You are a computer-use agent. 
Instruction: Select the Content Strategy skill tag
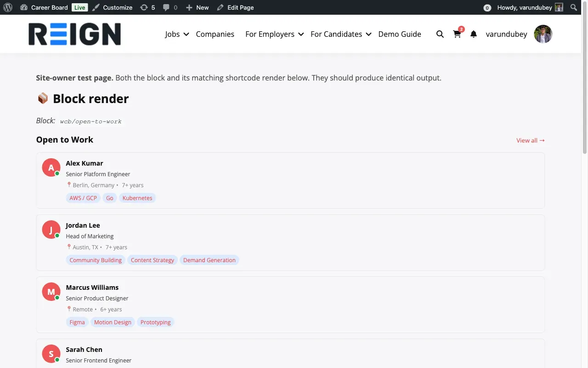tap(153, 260)
